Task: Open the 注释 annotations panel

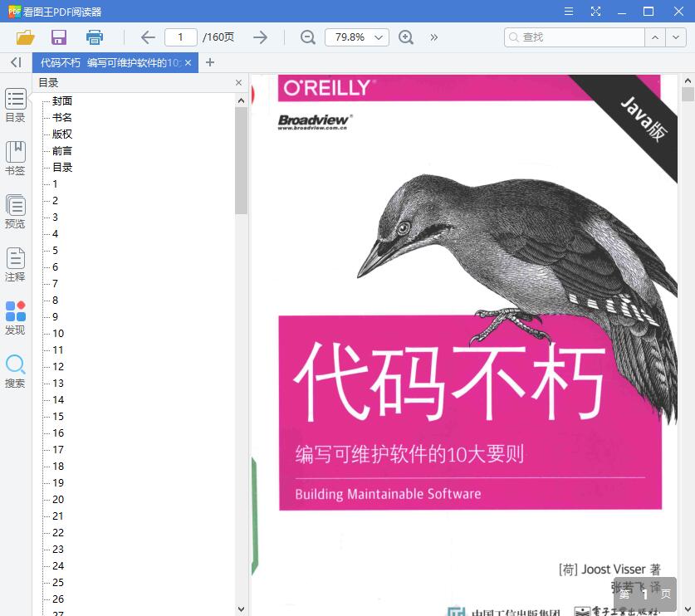Action: [16, 265]
